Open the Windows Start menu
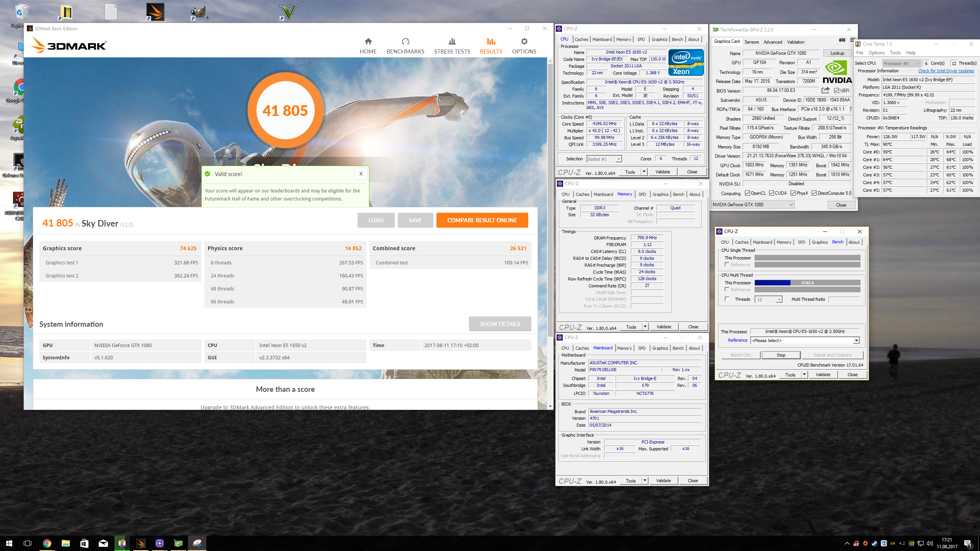980x551 pixels. pyautogui.click(x=9, y=543)
